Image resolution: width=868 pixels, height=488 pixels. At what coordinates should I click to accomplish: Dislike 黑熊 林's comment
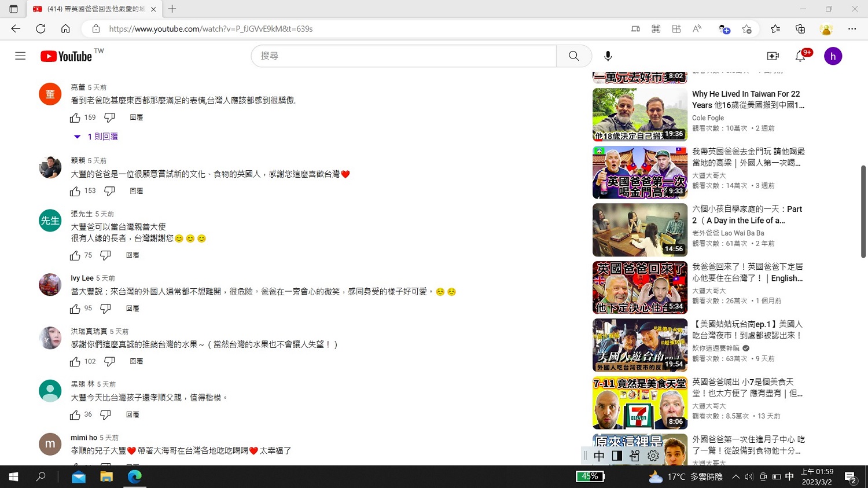point(105,414)
